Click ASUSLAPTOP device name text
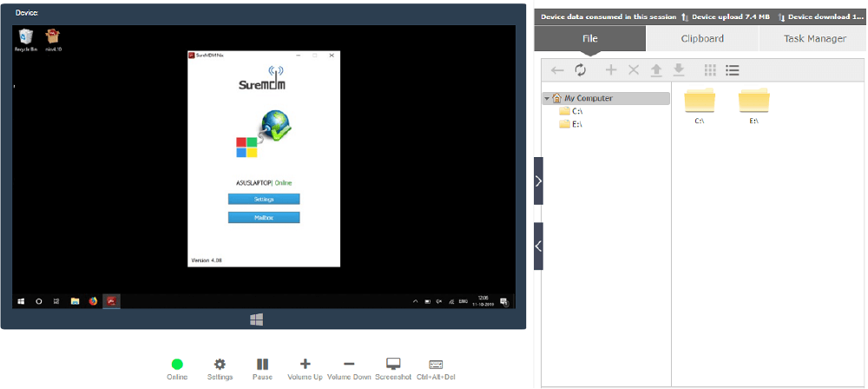868x389 pixels. [x=254, y=183]
